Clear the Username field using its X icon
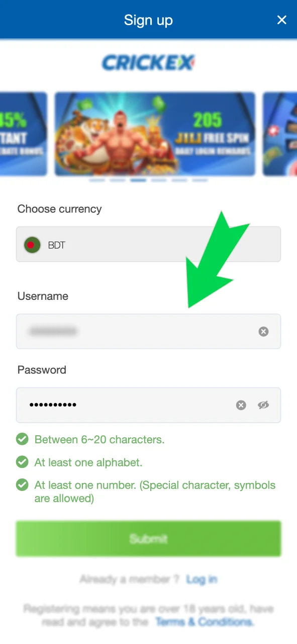Screen dimensions: 297x644 263,331
